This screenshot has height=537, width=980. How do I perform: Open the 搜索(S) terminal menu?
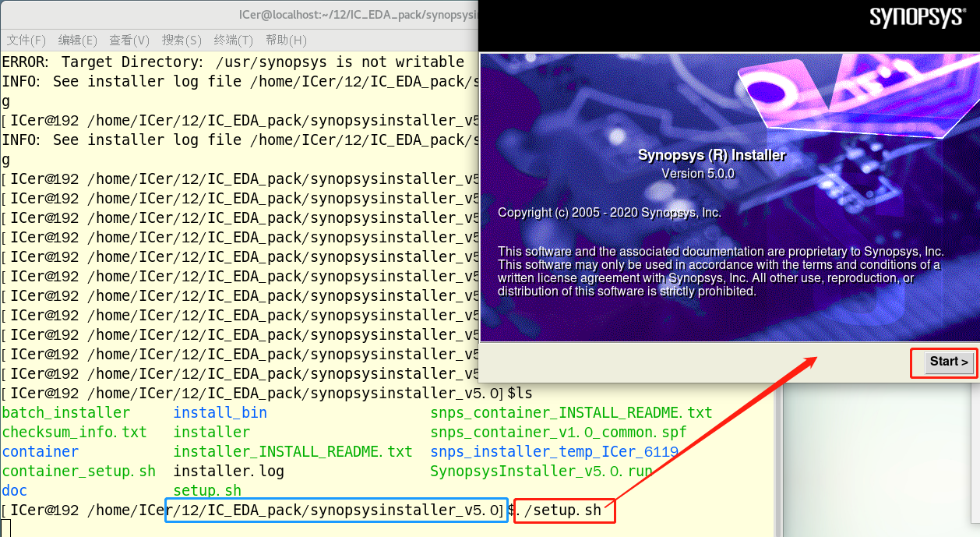coord(182,40)
